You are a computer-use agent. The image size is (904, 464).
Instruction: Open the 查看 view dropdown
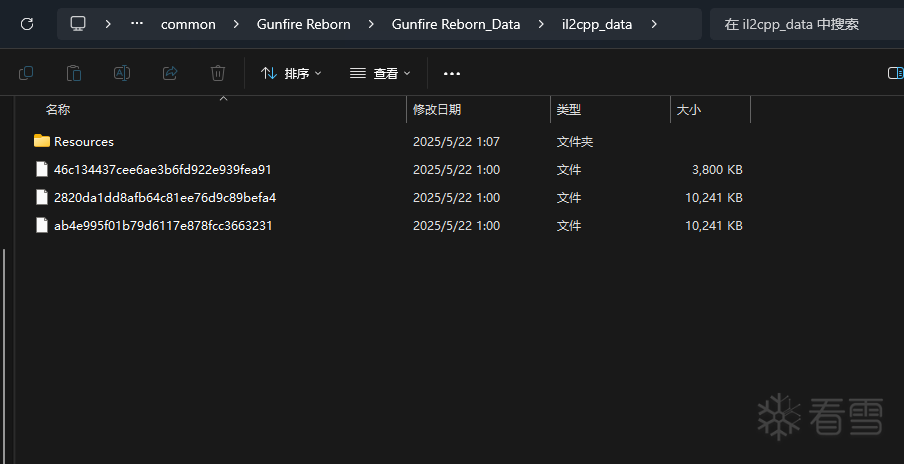pyautogui.click(x=380, y=73)
